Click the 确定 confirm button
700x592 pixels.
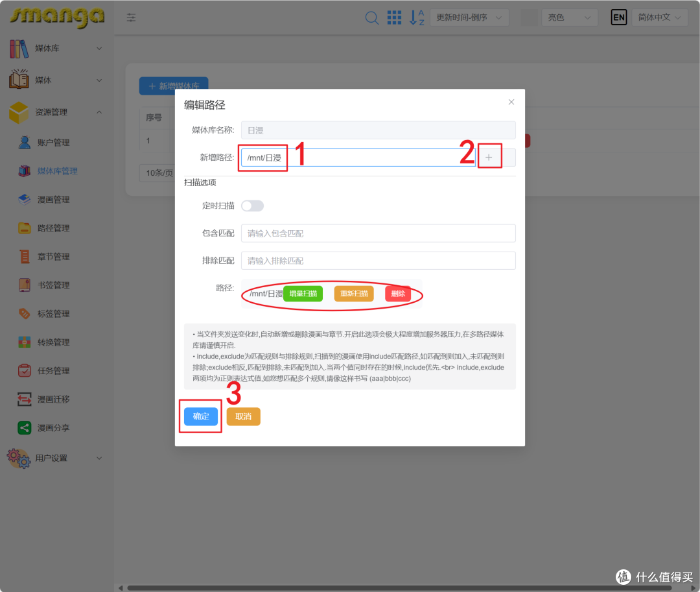tap(201, 416)
